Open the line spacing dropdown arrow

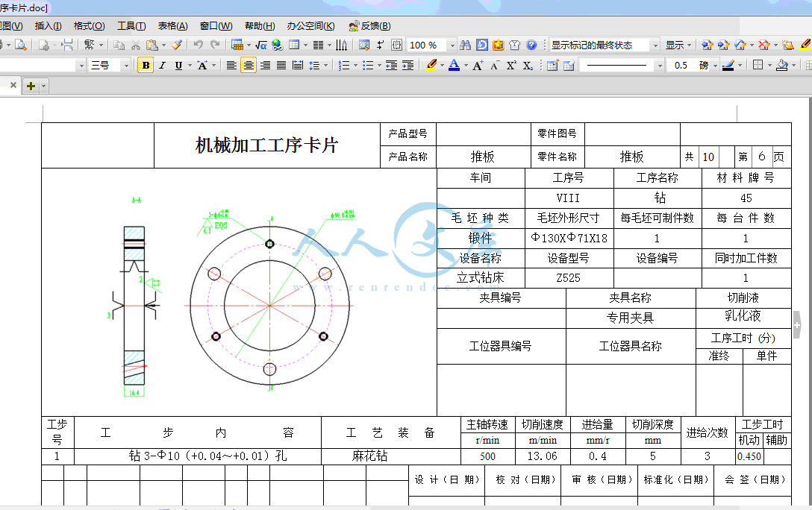coord(325,66)
